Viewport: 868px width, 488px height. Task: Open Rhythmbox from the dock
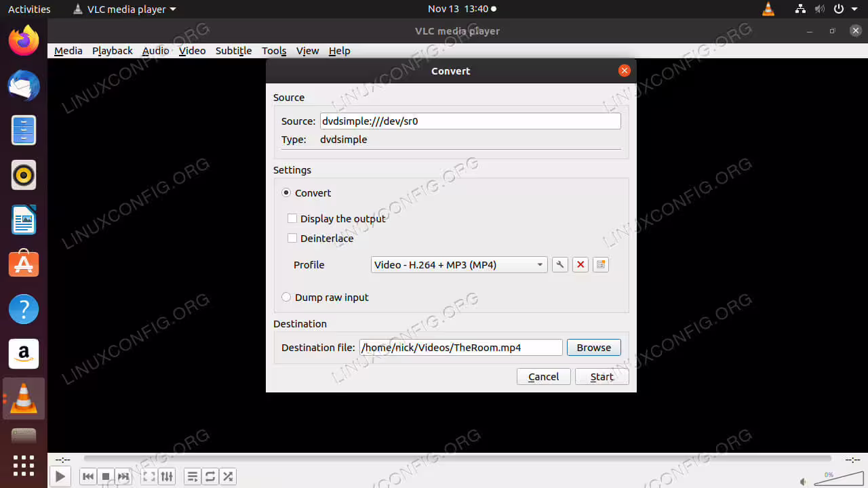tap(24, 175)
